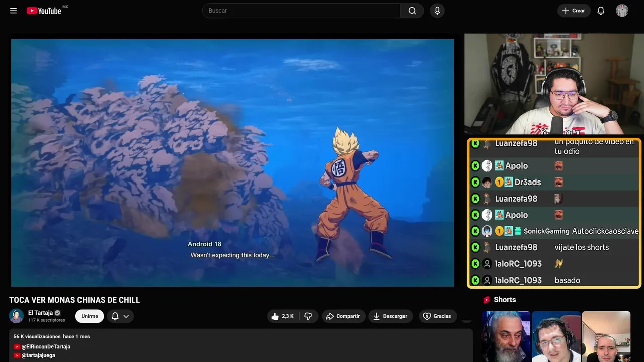The image size is (644, 362).
Task: Dislike the video with thumbs down
Action: tap(308, 316)
